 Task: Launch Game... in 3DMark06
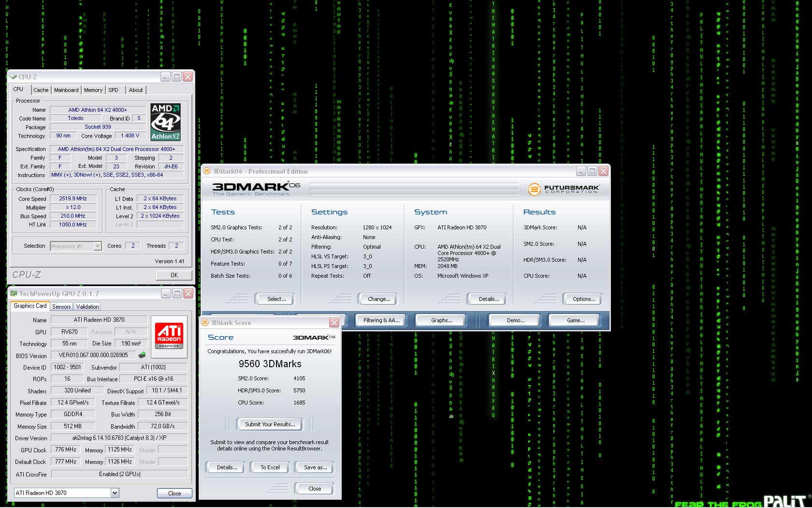point(576,320)
